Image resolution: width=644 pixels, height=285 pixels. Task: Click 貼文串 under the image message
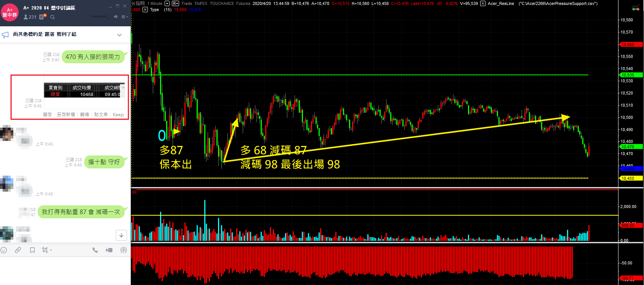tap(101, 114)
